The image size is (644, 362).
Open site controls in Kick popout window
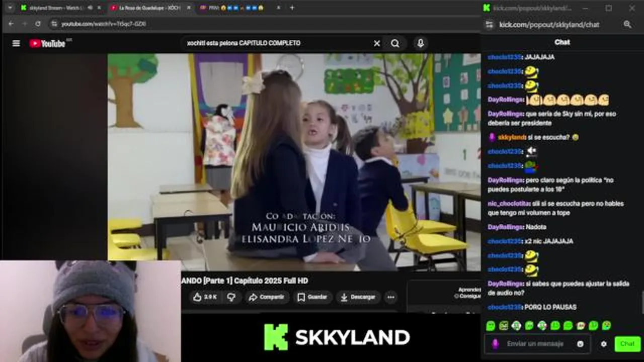pos(489,24)
